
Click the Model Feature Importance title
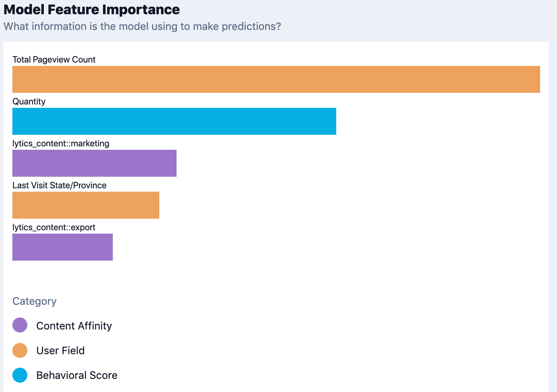(x=92, y=10)
